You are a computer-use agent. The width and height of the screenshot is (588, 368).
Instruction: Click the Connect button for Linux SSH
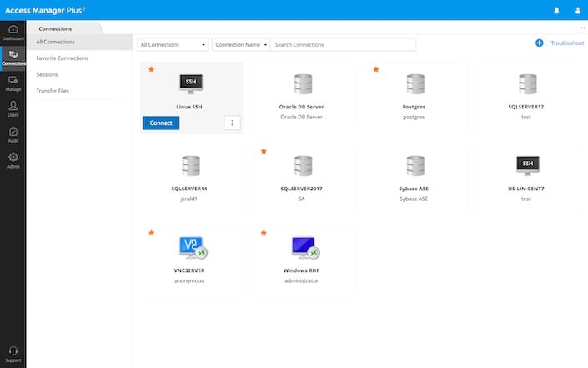tap(160, 123)
